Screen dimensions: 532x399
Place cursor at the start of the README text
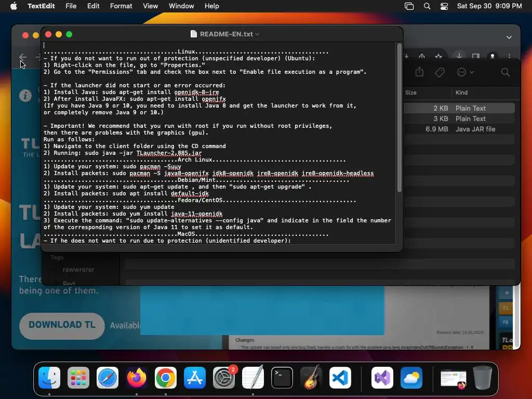pos(44,45)
